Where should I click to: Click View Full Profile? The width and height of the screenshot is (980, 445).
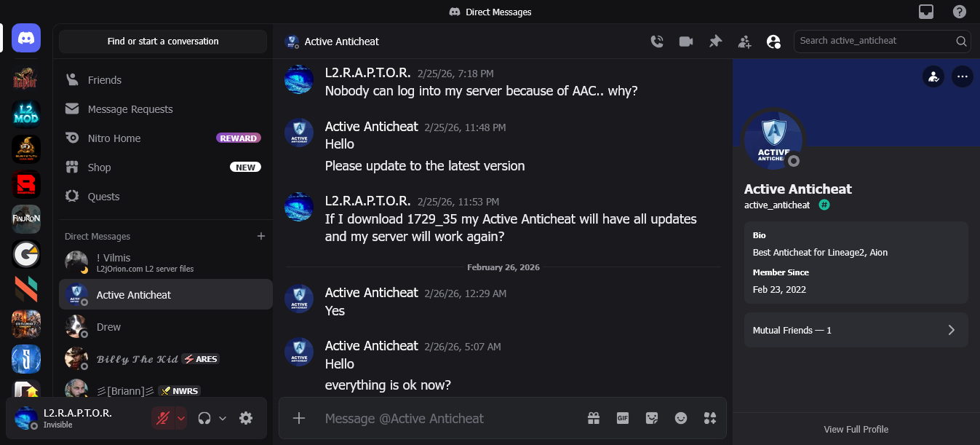click(x=856, y=429)
